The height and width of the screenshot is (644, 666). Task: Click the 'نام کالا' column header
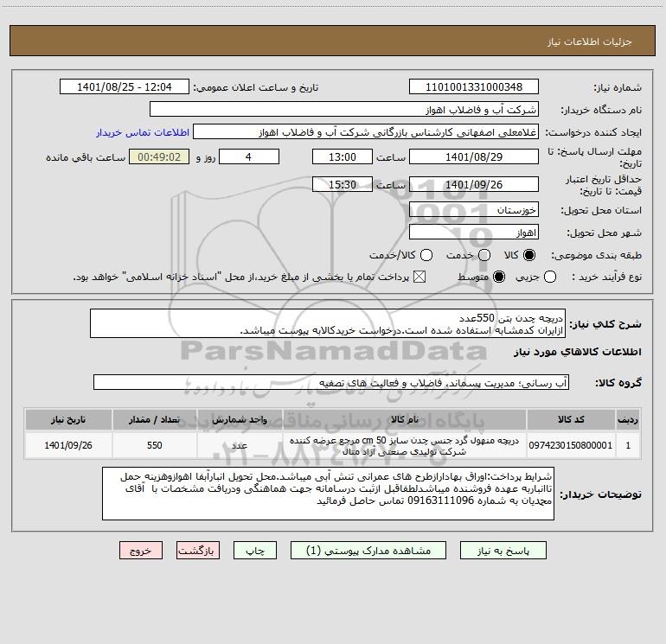click(405, 420)
